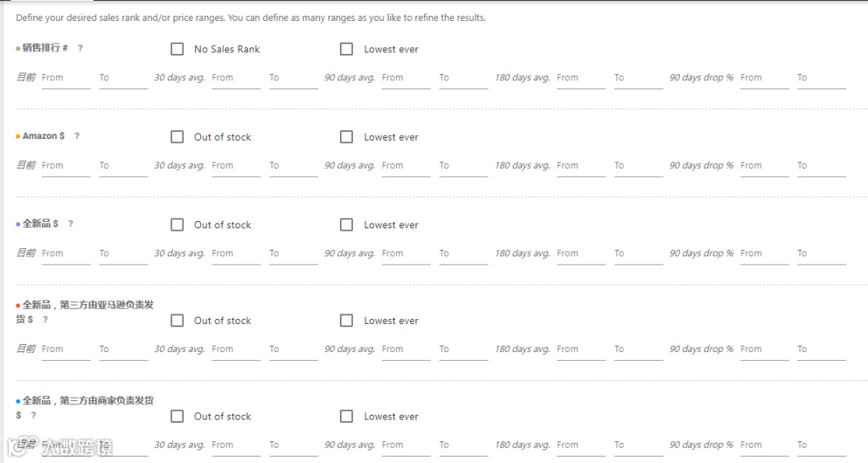The height and width of the screenshot is (463, 868).
Task: Click the 销售排行 current From field
Action: [66, 78]
